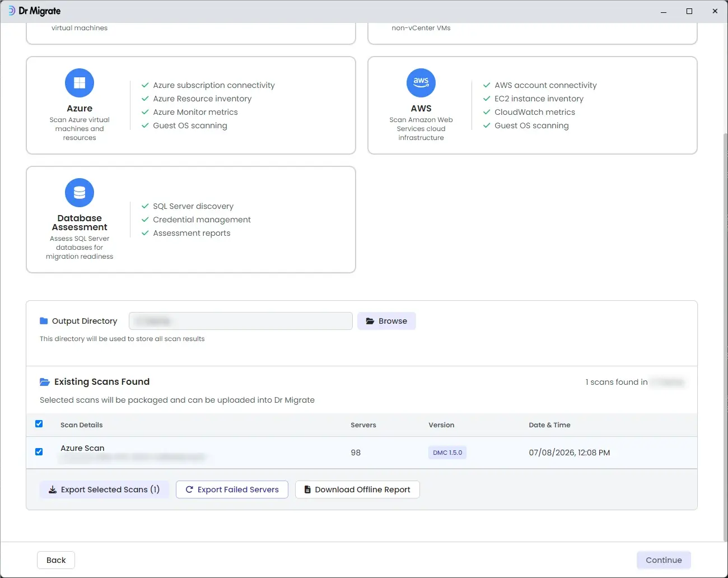Viewport: 728px width, 578px height.
Task: Click the AWS card title
Action: (421, 109)
